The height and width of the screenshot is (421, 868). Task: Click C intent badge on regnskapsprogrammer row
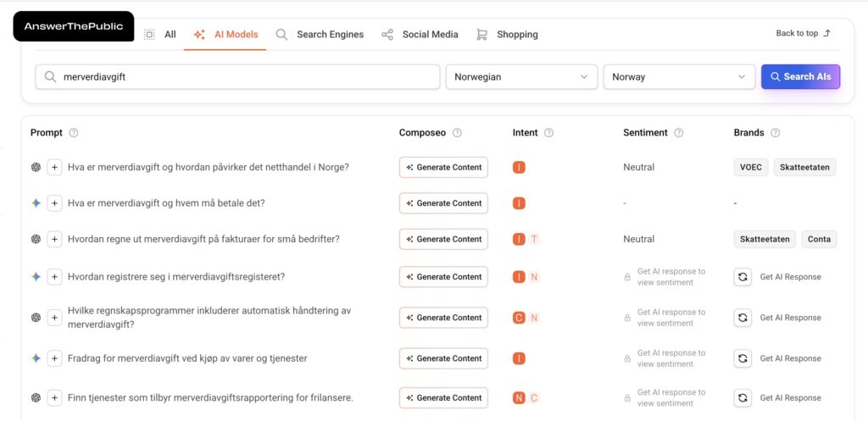(519, 318)
